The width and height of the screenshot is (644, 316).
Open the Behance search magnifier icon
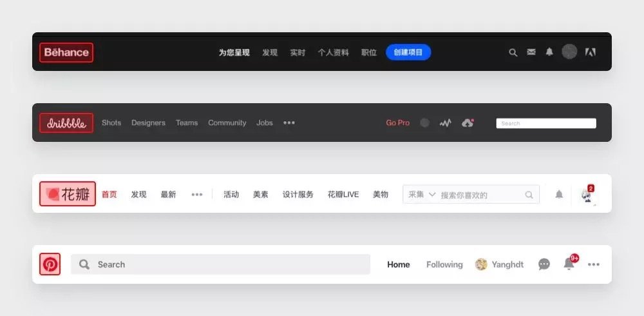513,52
